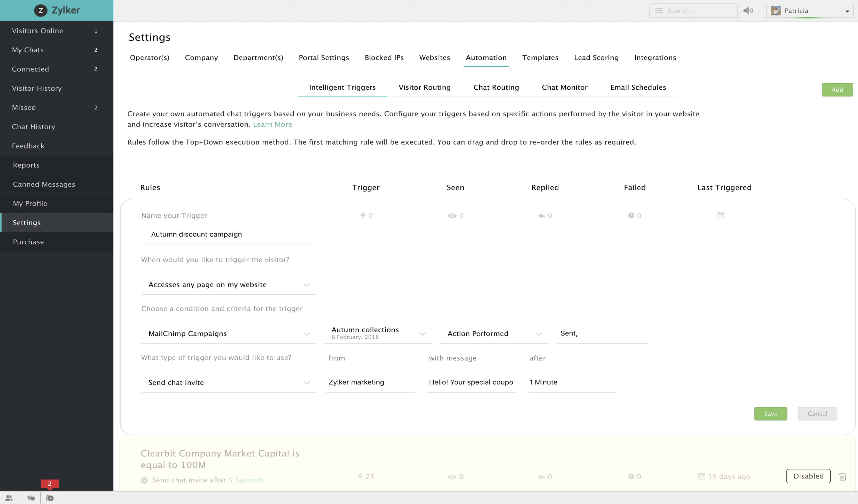
Task: Switch to the Company tab
Action: pyautogui.click(x=201, y=58)
